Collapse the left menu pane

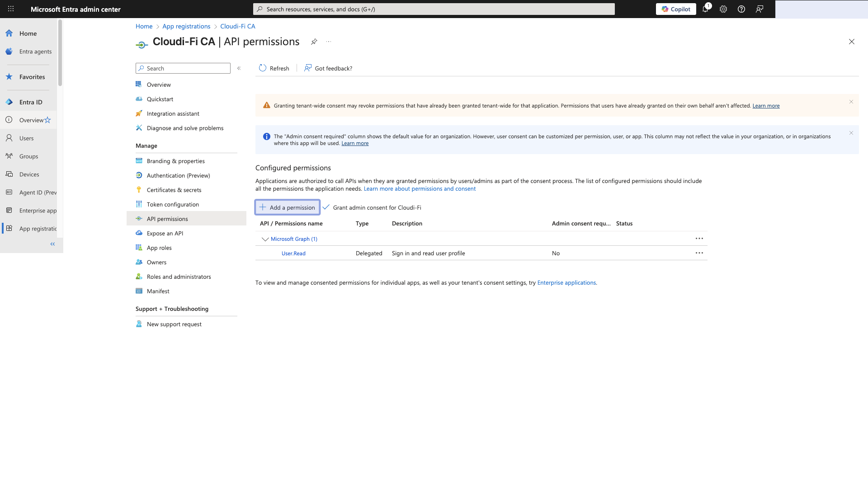click(x=239, y=68)
